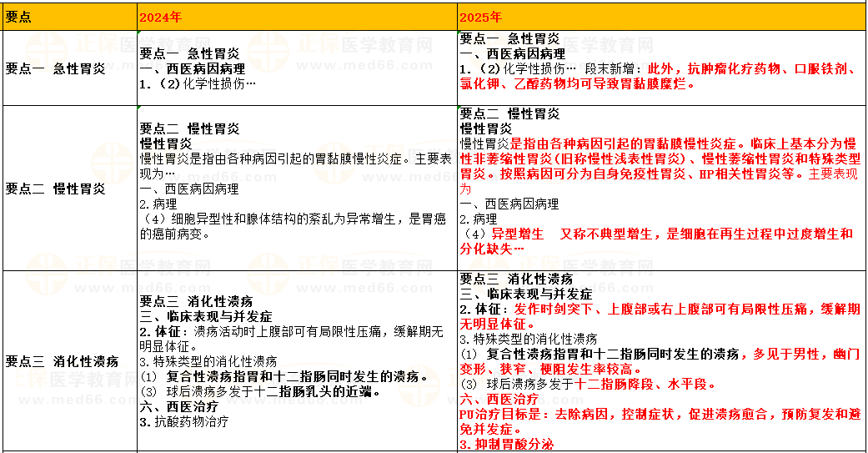Click red text "异型增生 又称不典型增生"
This screenshot has width=868, height=453.
584,234
